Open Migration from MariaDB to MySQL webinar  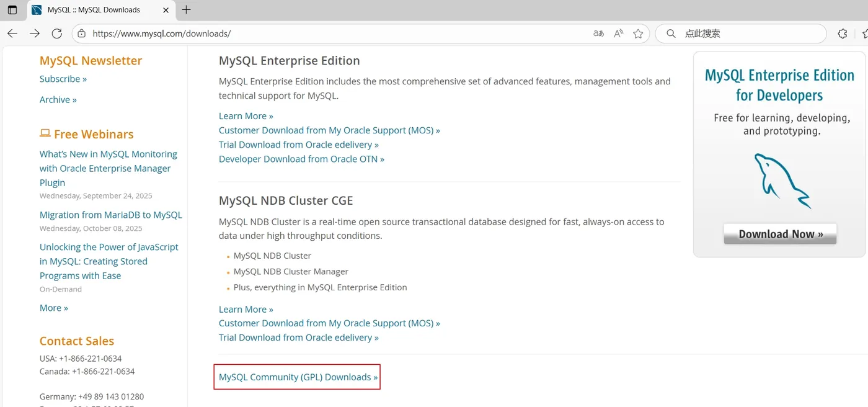111,215
